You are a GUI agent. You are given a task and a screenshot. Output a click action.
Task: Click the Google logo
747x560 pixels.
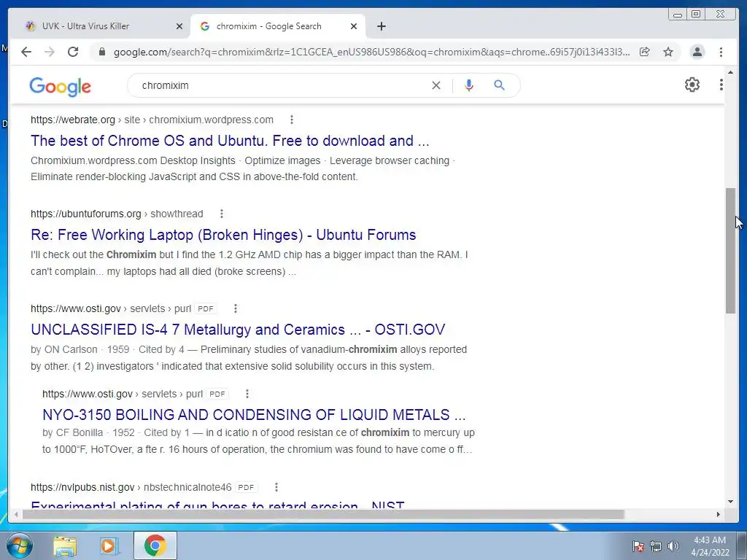coord(60,86)
